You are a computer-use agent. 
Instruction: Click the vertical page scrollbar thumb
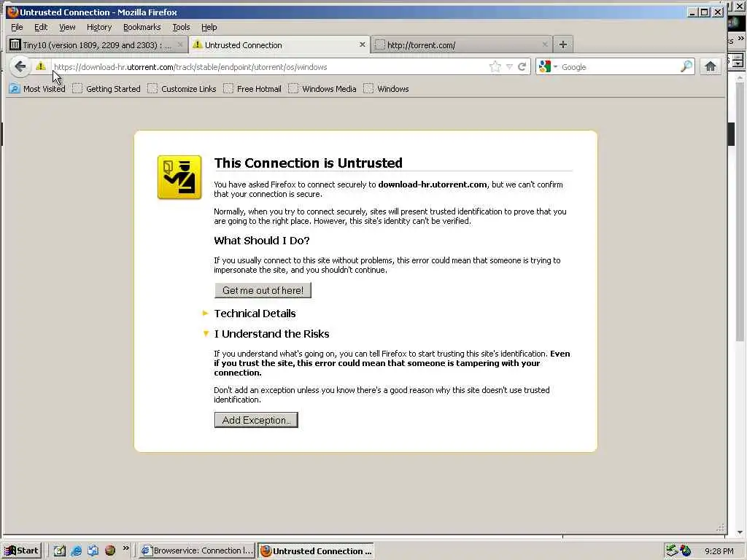pyautogui.click(x=740, y=212)
